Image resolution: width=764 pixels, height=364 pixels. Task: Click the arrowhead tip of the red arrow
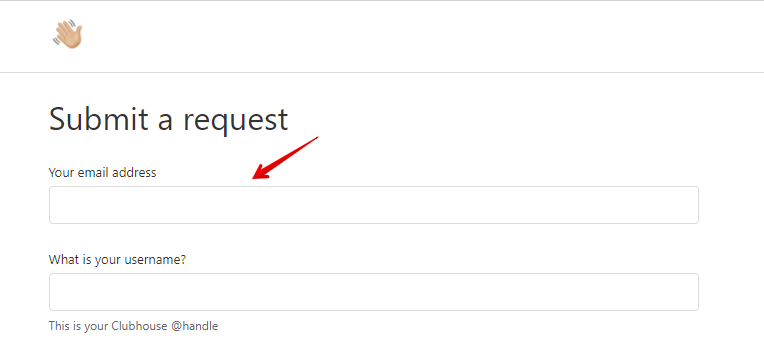pyautogui.click(x=256, y=177)
